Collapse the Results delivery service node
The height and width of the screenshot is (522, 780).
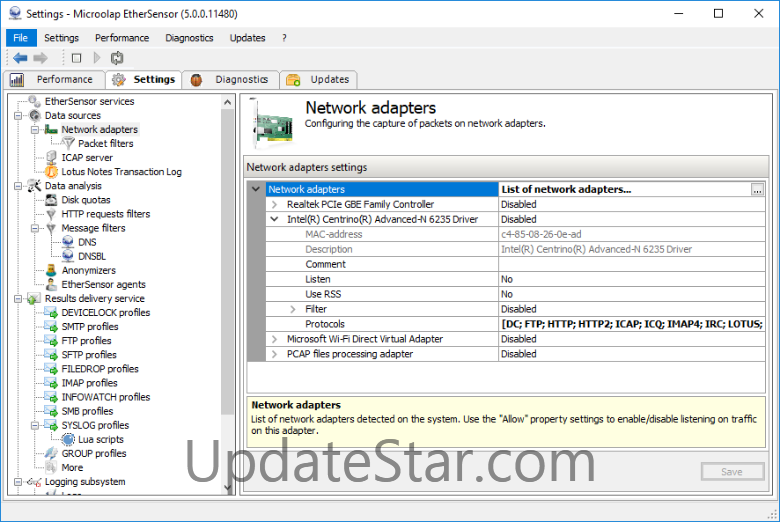tap(18, 299)
